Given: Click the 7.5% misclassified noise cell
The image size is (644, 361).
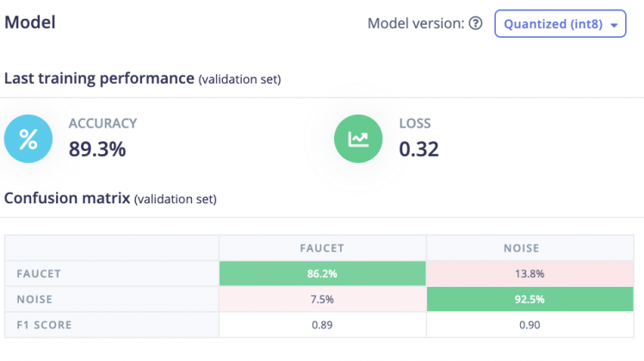Looking at the screenshot, I should point(322,299).
